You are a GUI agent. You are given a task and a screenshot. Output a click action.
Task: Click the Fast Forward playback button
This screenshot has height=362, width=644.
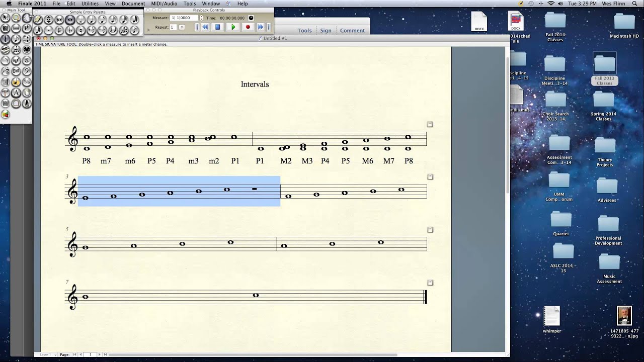tap(261, 27)
